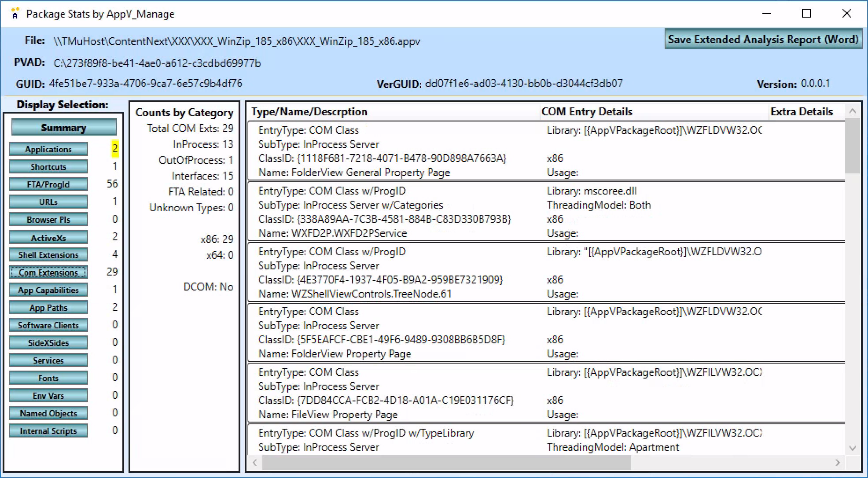Show the Services category

(48, 360)
